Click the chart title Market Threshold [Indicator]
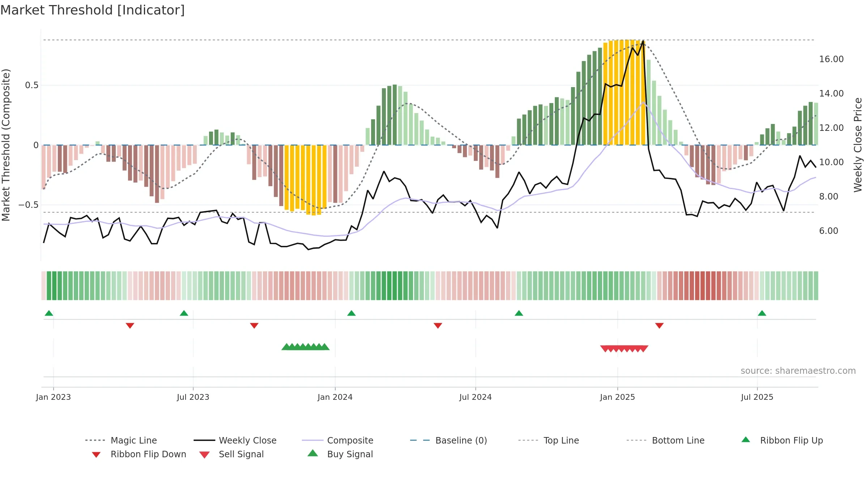Image resolution: width=868 pixels, height=488 pixels. coord(93,10)
